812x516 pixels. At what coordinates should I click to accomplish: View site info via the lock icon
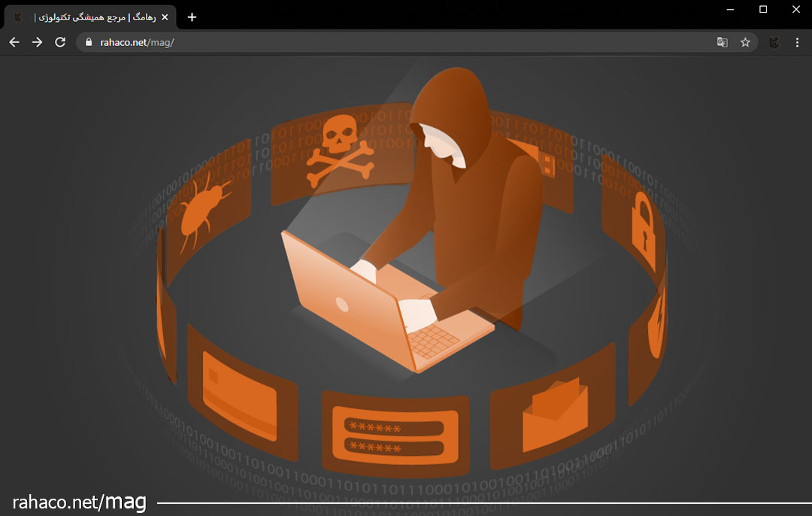[x=89, y=42]
